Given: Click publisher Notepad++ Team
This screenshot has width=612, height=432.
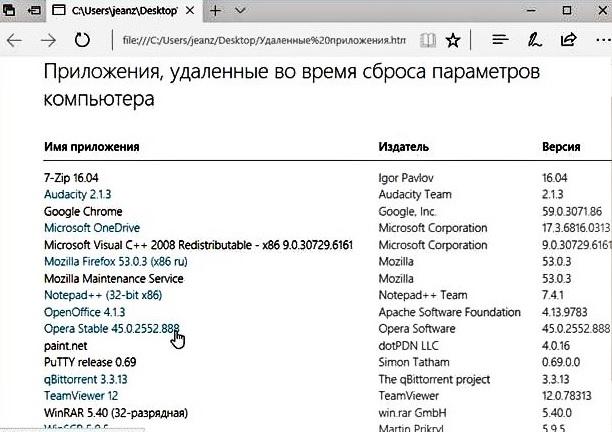Looking at the screenshot, I should point(423,295).
